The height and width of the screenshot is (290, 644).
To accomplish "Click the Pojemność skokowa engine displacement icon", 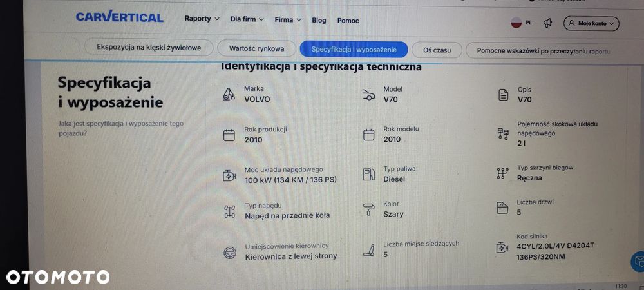I will pos(503,134).
